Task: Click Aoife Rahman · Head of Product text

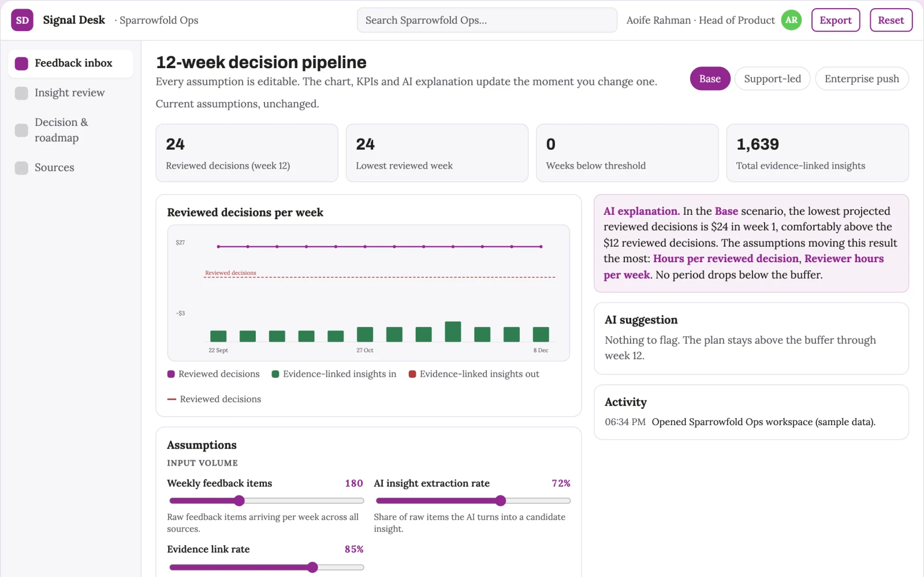Action: (701, 20)
